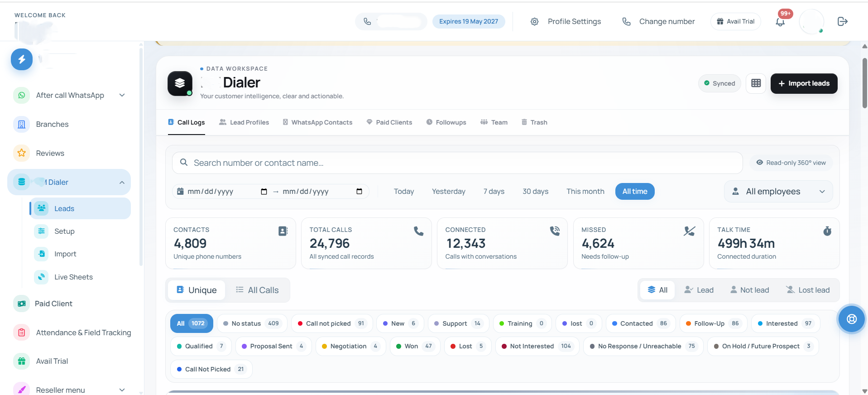Filter by Not lead type
The height and width of the screenshot is (395, 868).
coord(749,290)
